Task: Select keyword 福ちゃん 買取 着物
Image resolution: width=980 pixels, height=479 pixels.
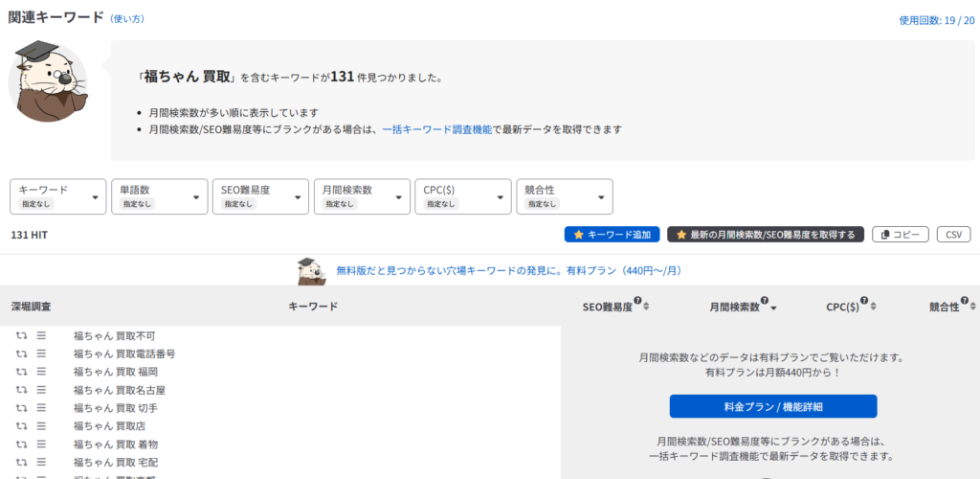Action: point(116,445)
